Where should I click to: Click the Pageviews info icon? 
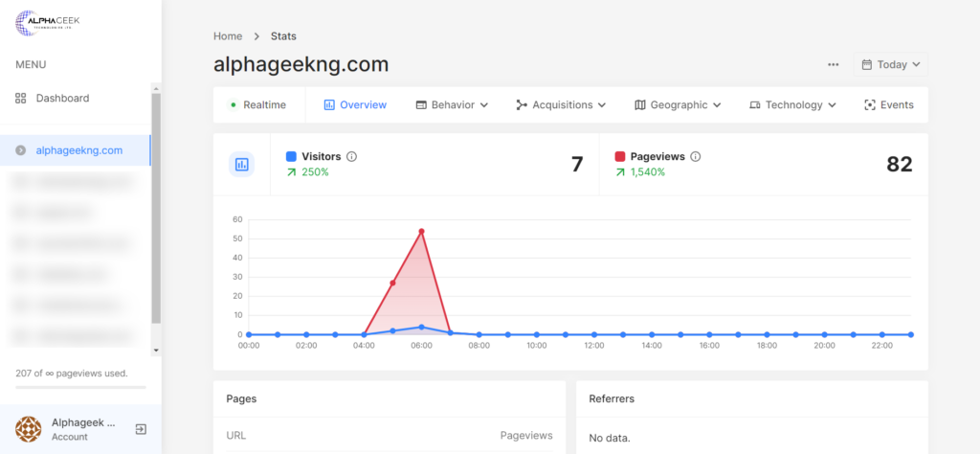tap(696, 156)
